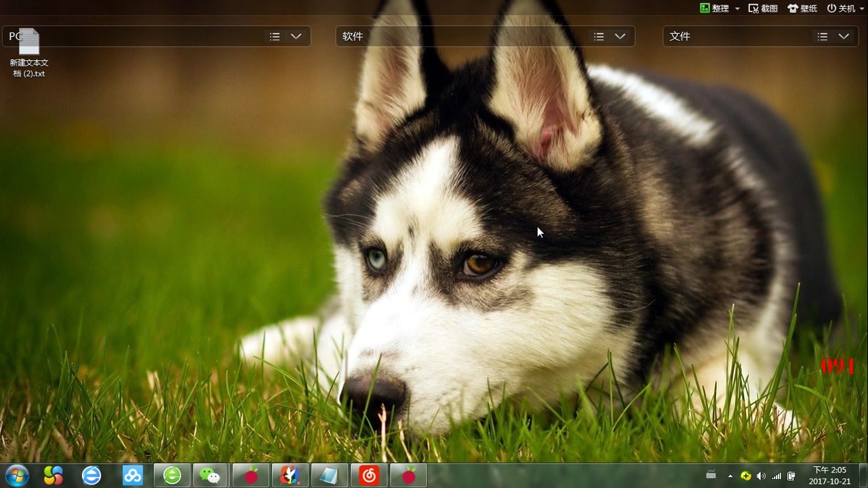Viewport: 868px width, 488px height.
Task: Open Baidu cloud drive taskbar icon
Action: tap(132, 475)
